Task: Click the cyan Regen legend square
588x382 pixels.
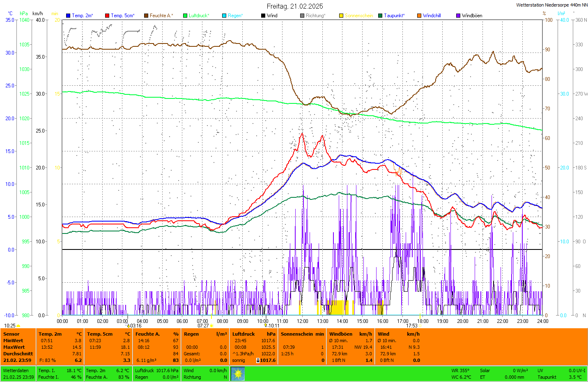Action: pyautogui.click(x=224, y=16)
